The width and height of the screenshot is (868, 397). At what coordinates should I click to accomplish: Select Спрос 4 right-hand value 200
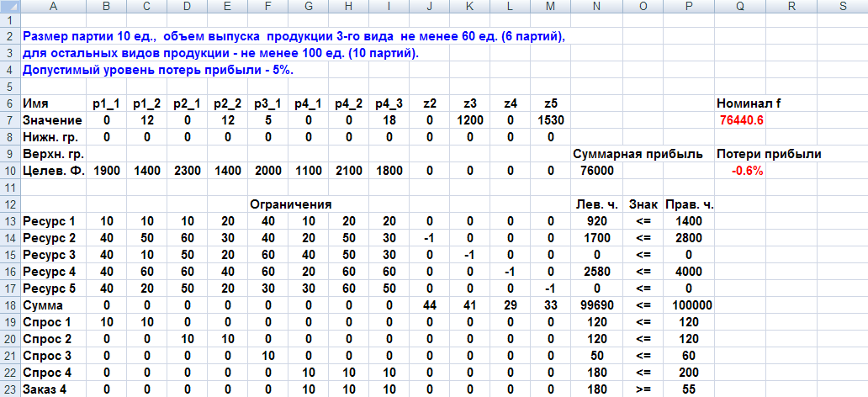689,372
